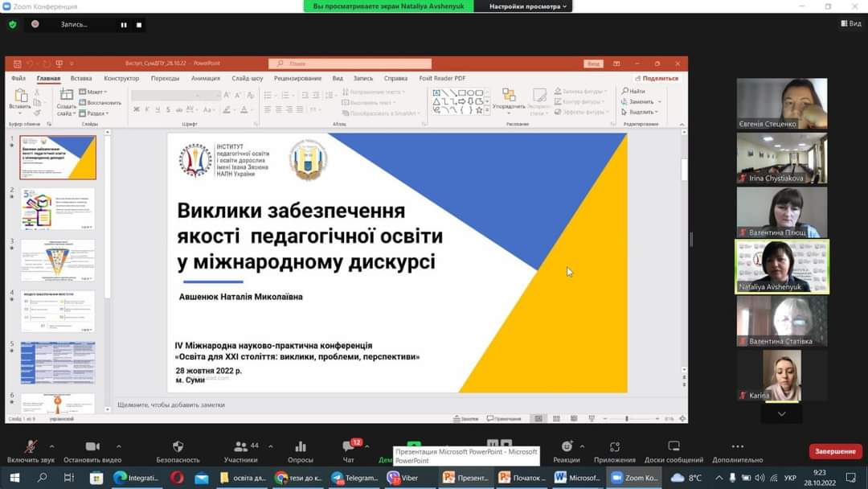The height and width of the screenshot is (489, 868).
Task: Click the red Завершение button
Action: 835,451
